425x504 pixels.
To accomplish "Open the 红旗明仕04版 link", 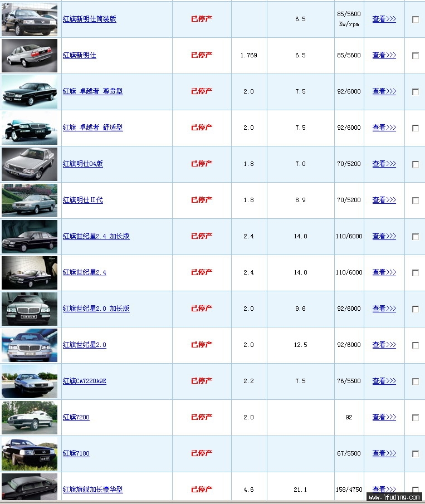I will [82, 164].
